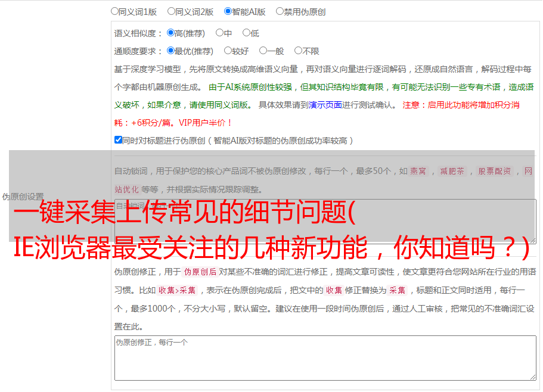
Task: Click the 减肥茶 example keyword
Action: pos(452,171)
